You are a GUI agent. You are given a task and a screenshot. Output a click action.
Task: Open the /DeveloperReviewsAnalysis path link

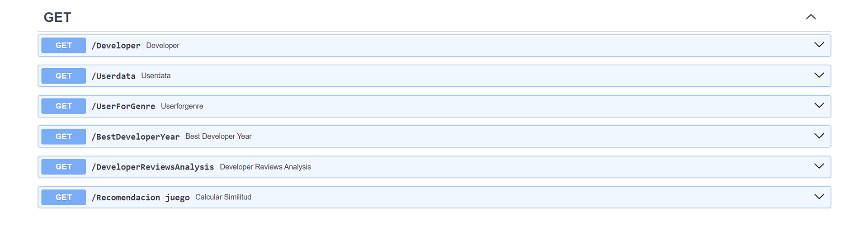pos(153,167)
